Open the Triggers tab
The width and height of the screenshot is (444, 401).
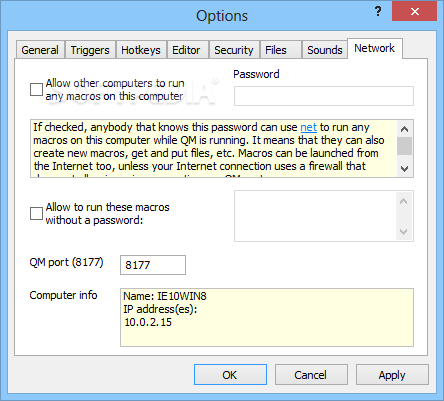pos(90,50)
